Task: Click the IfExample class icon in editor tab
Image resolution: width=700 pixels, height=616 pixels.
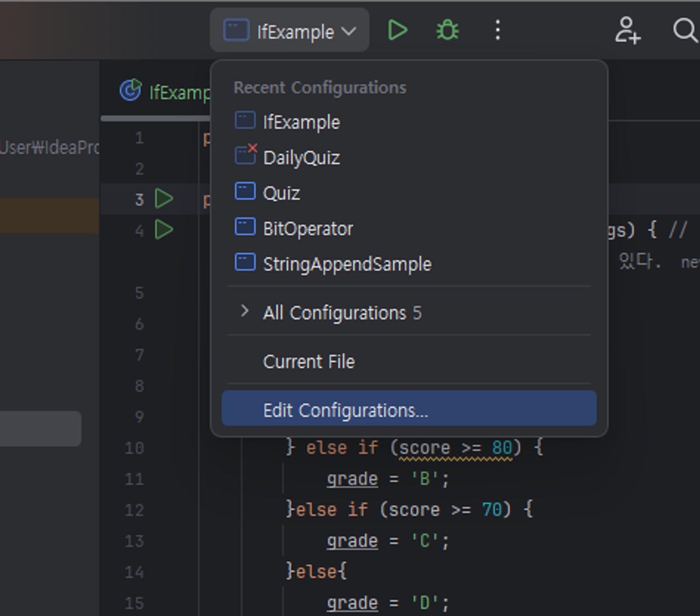Action: (x=131, y=90)
